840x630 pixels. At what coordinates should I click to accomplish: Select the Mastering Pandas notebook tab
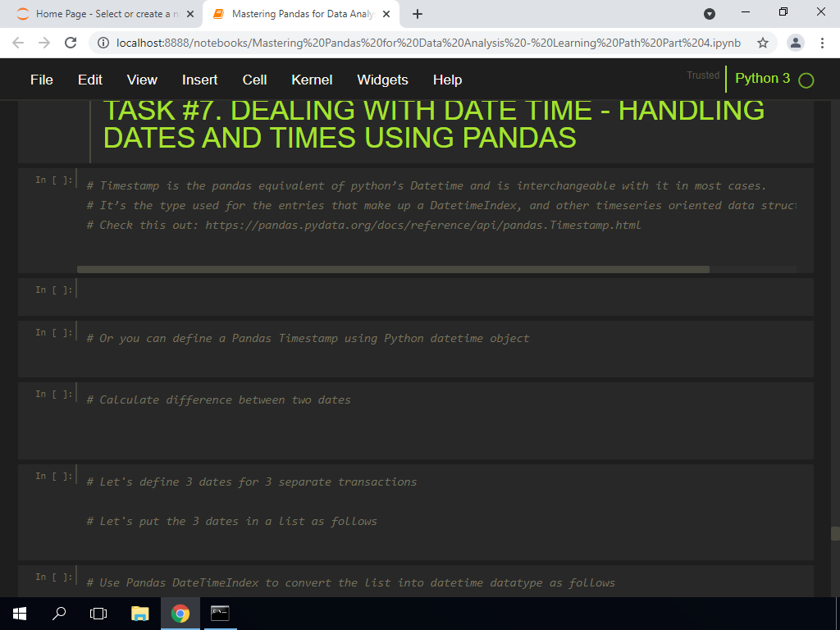point(301,14)
